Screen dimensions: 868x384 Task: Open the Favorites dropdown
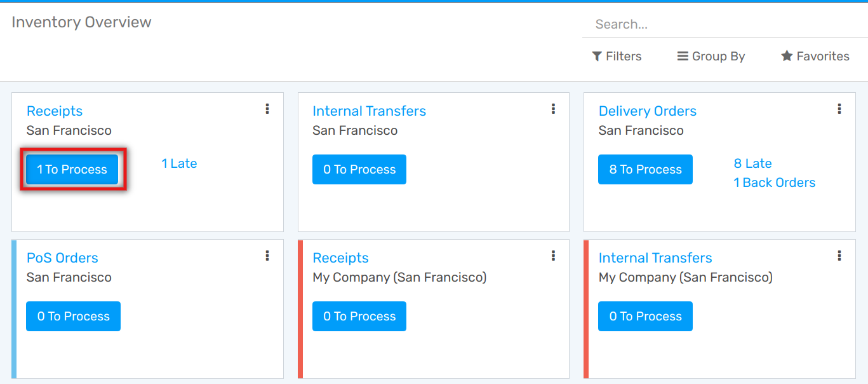point(815,57)
